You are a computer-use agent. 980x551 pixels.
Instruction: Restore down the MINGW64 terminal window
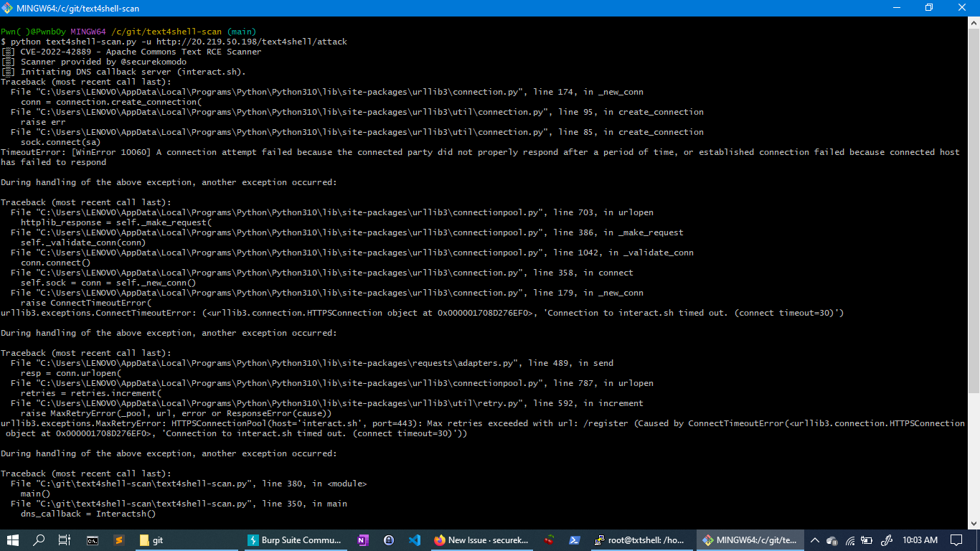(x=929, y=8)
